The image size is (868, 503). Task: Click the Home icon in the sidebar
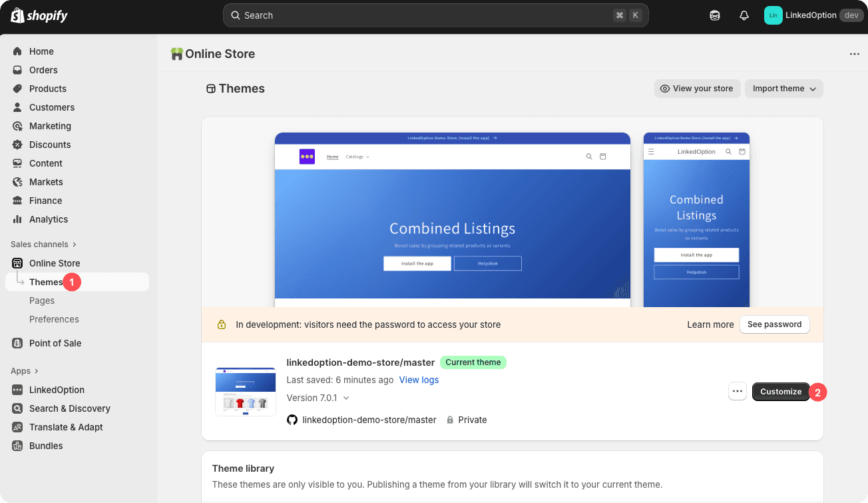(17, 51)
